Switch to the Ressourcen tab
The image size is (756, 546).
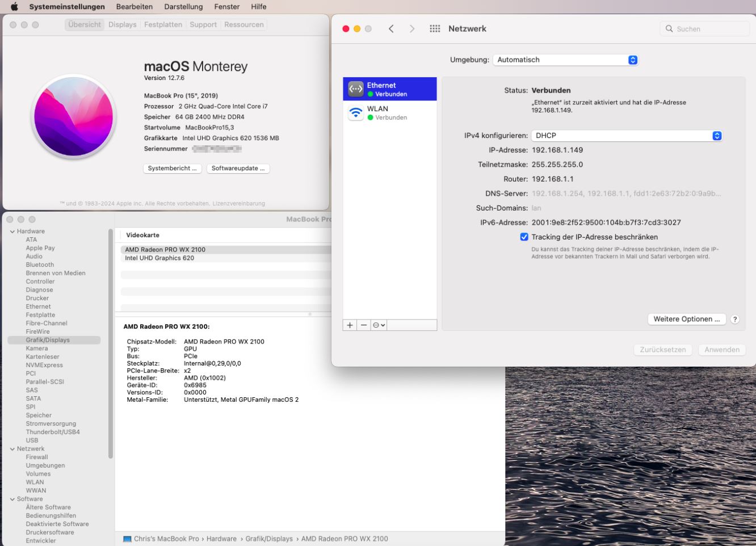click(x=244, y=25)
